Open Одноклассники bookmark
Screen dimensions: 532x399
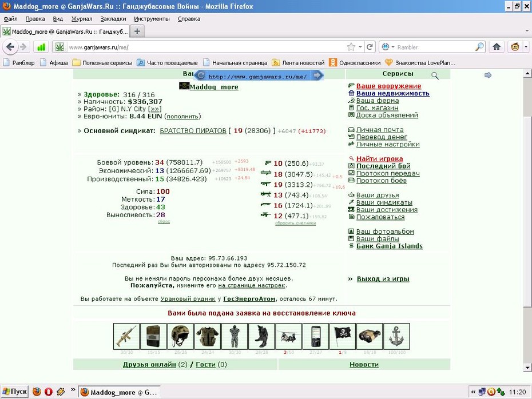pos(355,63)
